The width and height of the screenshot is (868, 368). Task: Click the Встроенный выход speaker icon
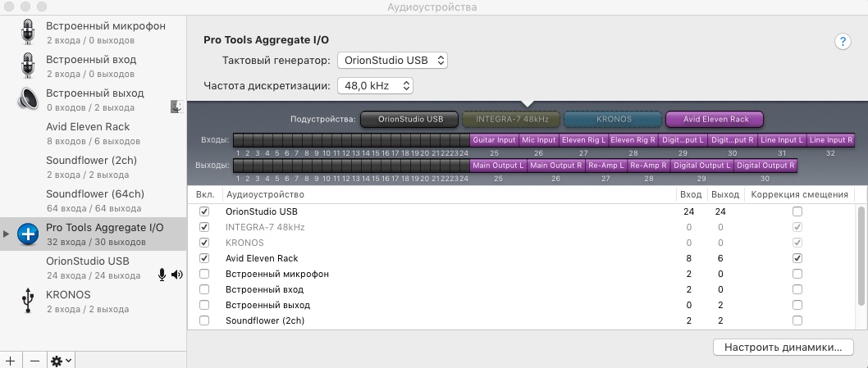tap(28, 100)
